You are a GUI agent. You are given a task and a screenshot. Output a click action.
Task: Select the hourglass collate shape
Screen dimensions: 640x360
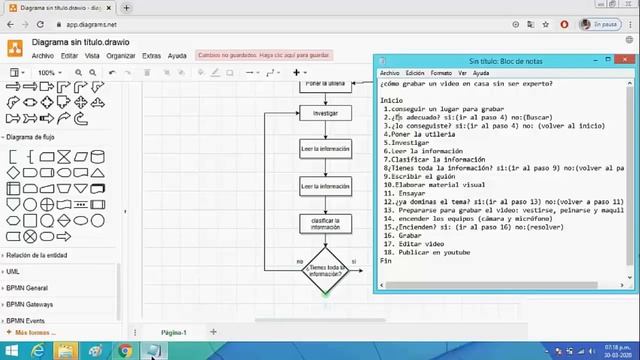[x=64, y=157]
